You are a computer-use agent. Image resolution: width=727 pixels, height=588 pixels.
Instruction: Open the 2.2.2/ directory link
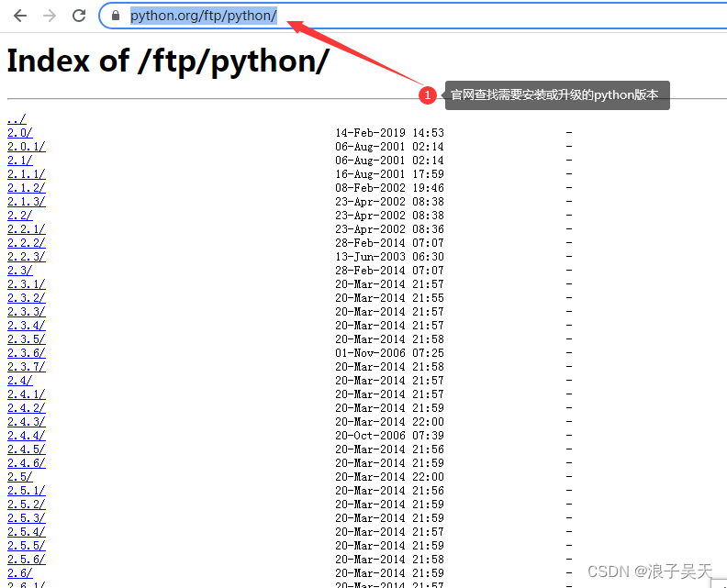tap(27, 243)
